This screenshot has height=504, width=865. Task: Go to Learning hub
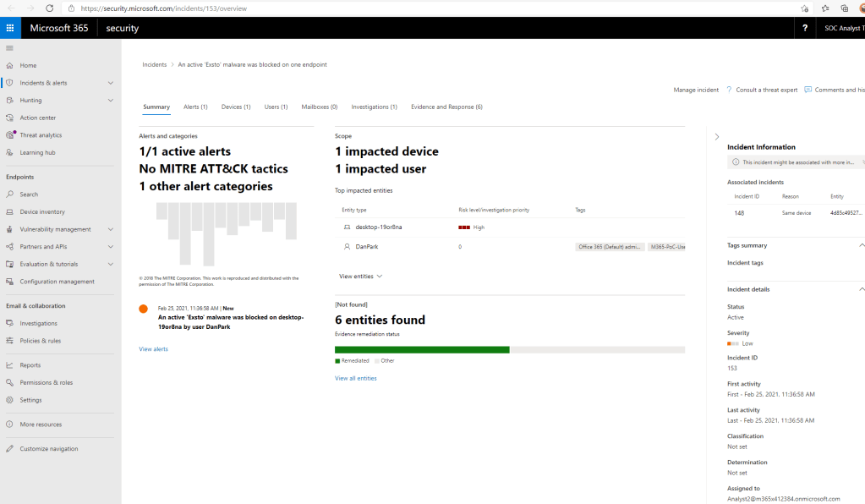point(37,152)
